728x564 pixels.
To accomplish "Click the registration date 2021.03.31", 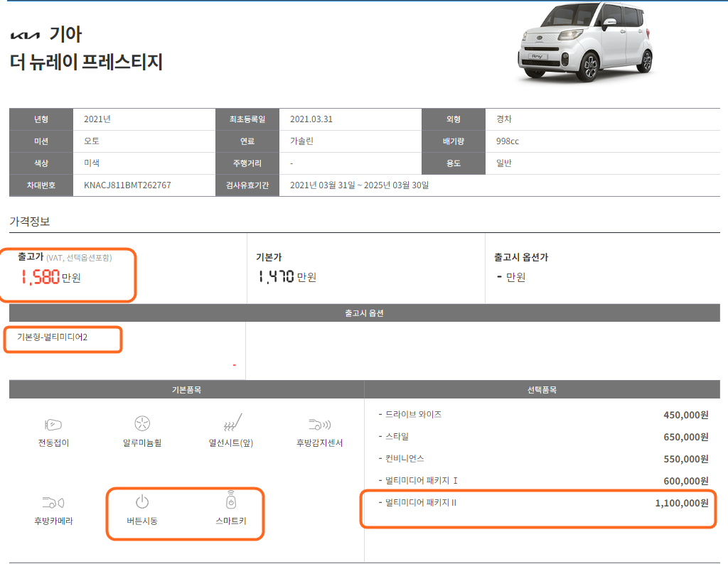I will coord(311,119).
